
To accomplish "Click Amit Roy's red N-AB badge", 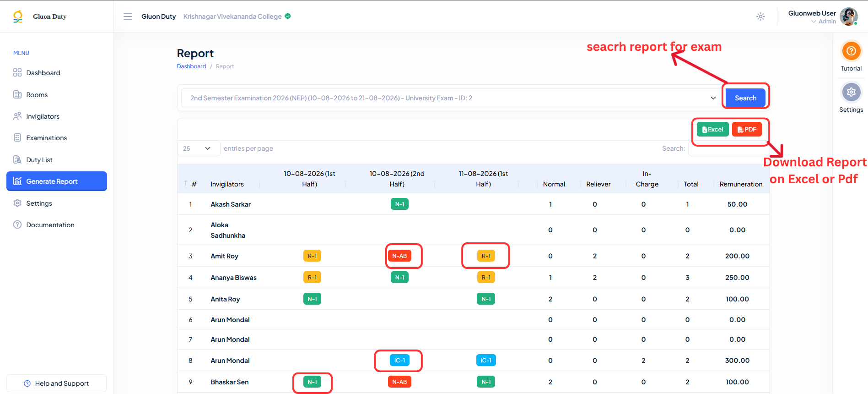I will coord(399,256).
